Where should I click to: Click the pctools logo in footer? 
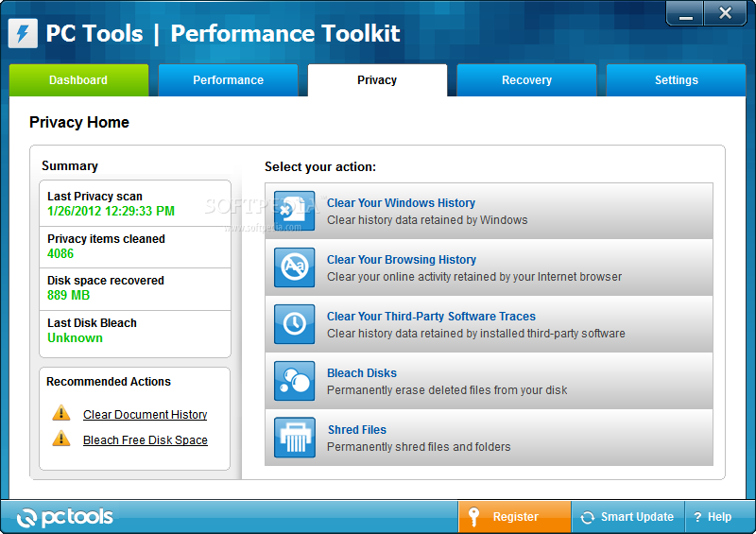64,517
